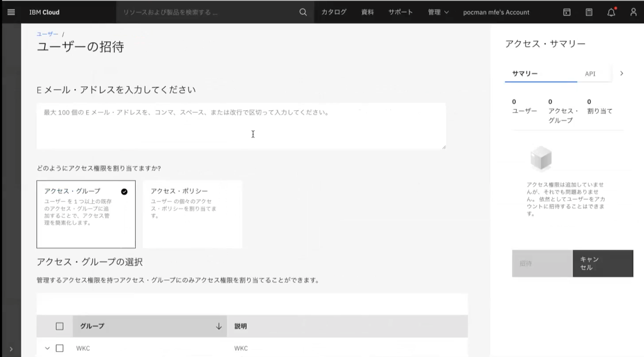Select the アクセス・グループ option tile

tap(86, 214)
